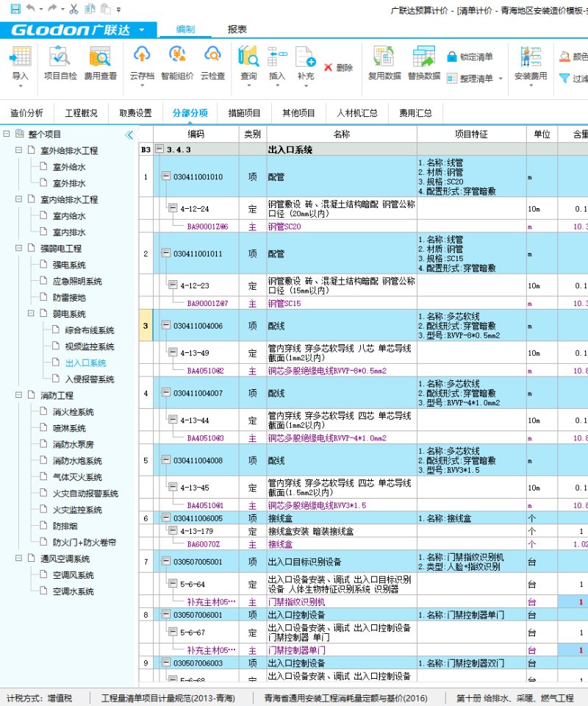Screen dimensions: 588x706
Task: Open the 费用查看 cost view tool
Action: 100,63
